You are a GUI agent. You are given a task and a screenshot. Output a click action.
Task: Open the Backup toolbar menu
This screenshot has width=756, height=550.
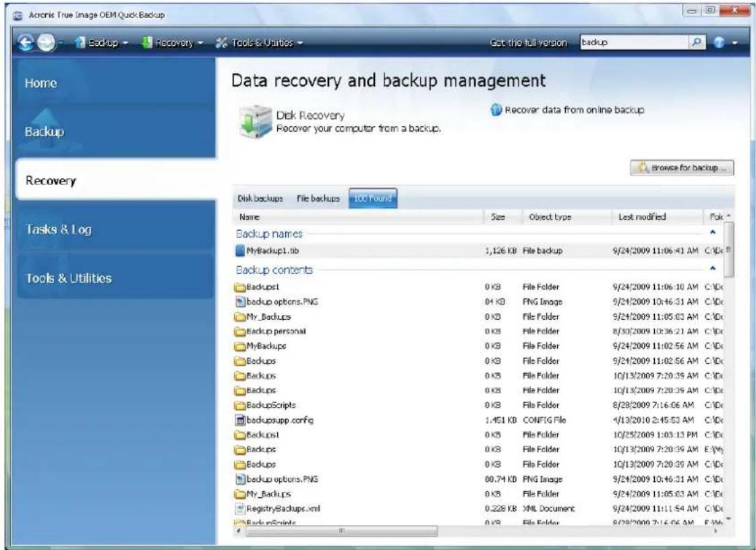click(x=102, y=43)
